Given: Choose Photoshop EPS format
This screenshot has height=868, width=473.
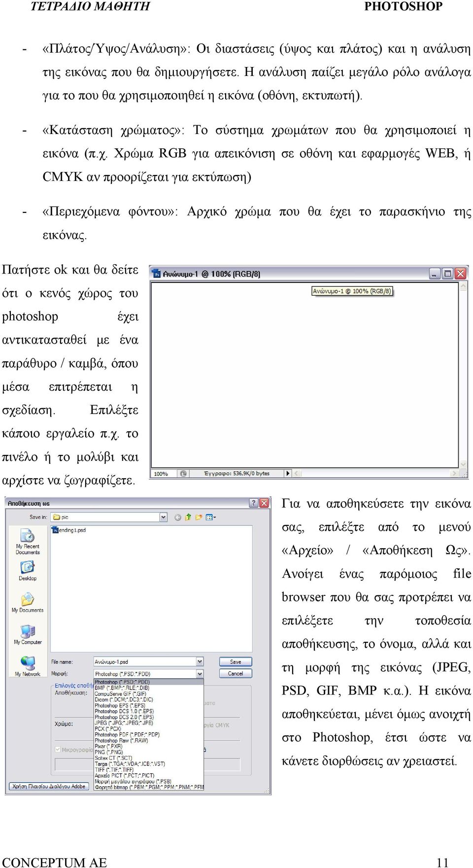Looking at the screenshot, I should click(148, 705).
